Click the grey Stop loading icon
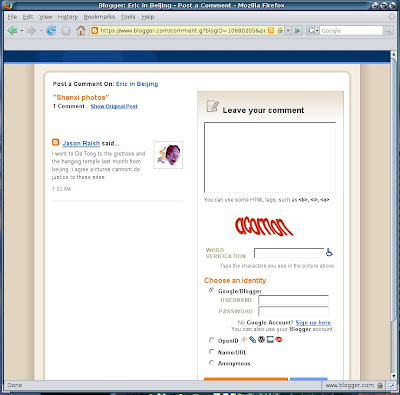This screenshot has width=400, height=395. tap(66, 31)
